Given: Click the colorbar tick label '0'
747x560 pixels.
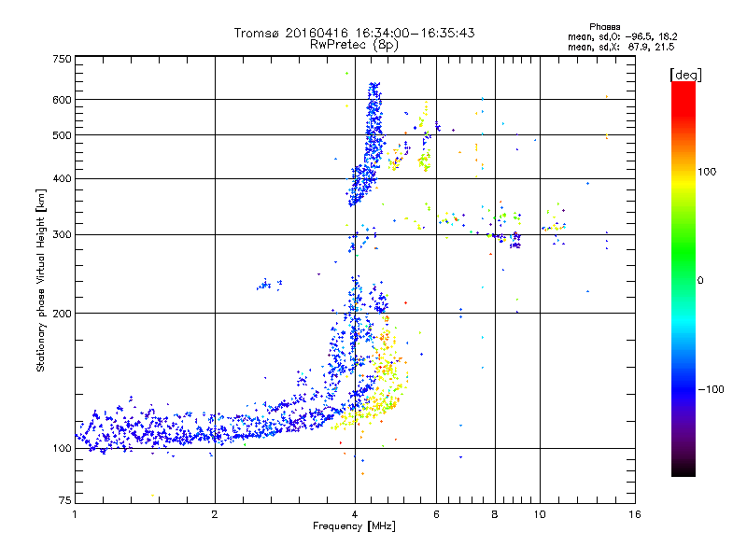Looking at the screenshot, I should (x=700, y=280).
